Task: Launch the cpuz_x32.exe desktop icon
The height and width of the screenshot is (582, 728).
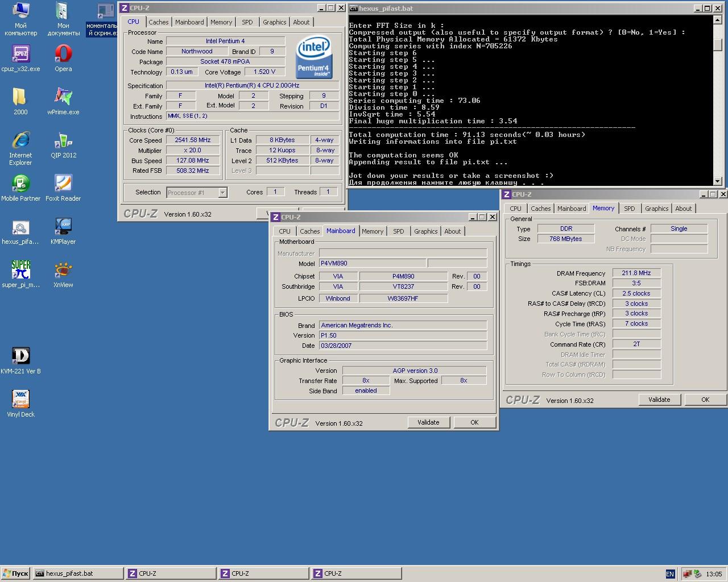Action: point(20,58)
